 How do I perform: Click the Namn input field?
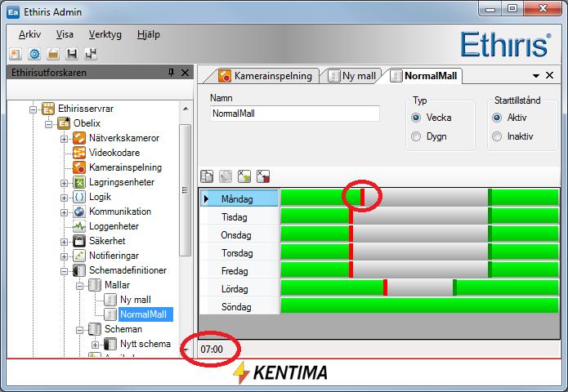294,114
